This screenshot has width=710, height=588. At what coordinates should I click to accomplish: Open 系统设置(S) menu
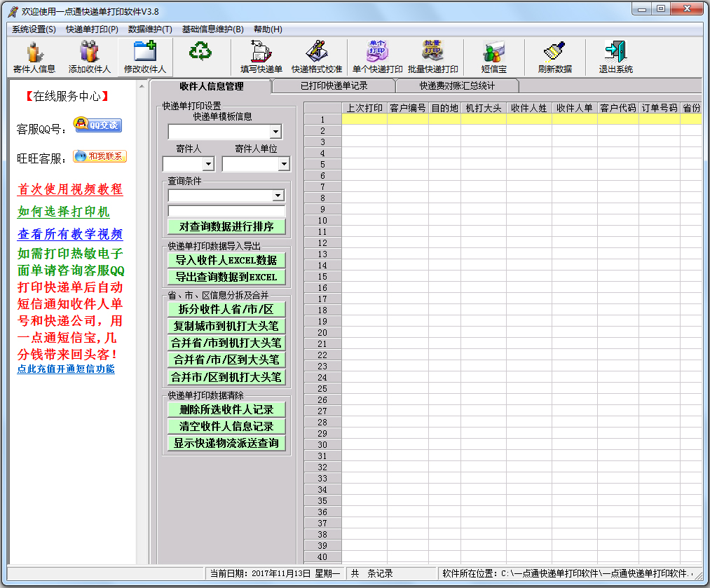click(x=34, y=29)
